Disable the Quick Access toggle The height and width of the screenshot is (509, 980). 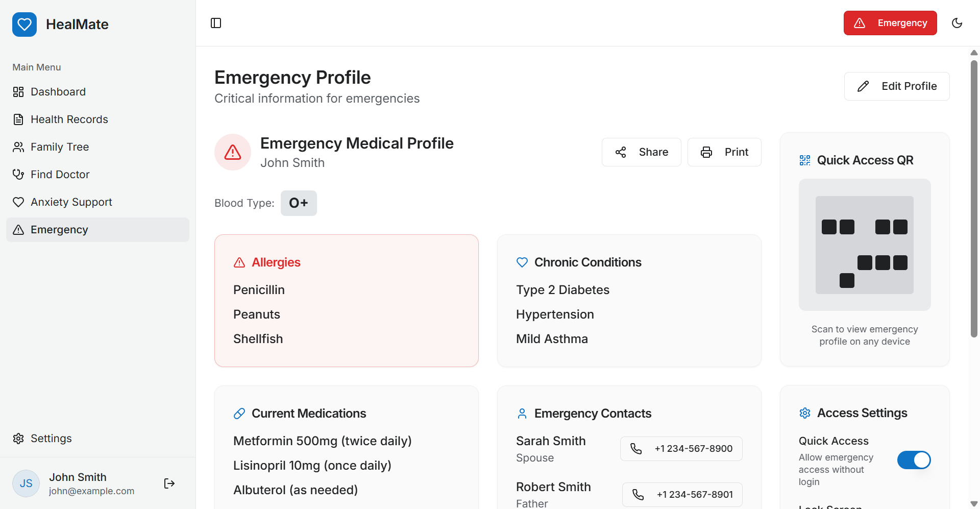pyautogui.click(x=914, y=460)
